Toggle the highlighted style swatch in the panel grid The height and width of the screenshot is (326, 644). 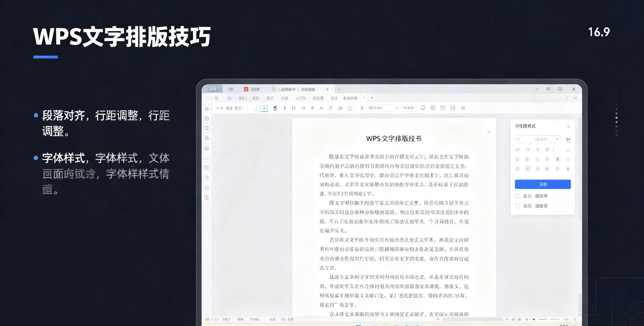[528, 168]
